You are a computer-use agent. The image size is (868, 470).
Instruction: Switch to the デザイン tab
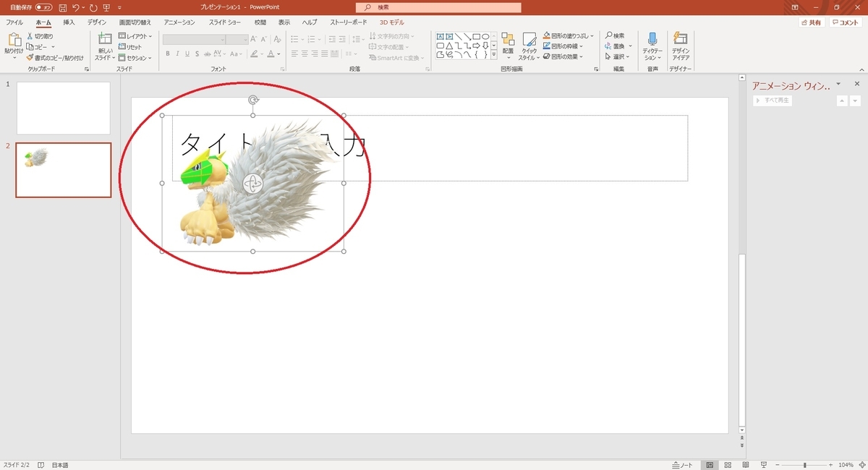click(97, 22)
